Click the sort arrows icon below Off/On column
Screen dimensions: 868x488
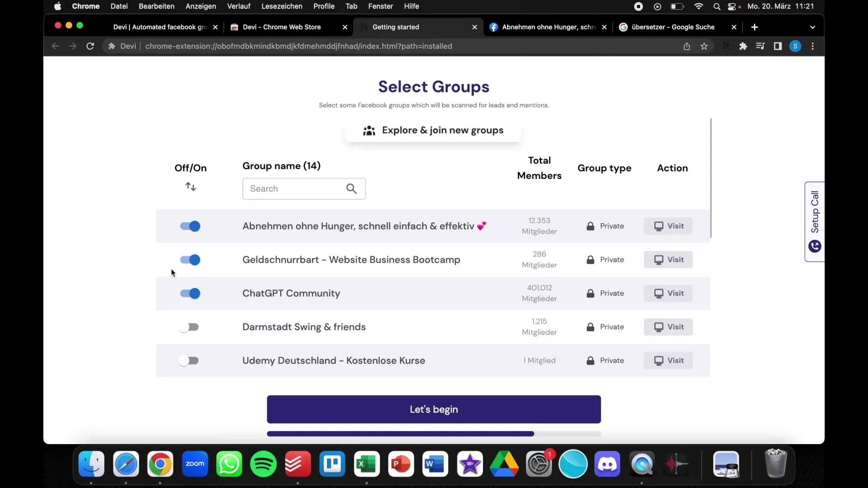click(x=191, y=187)
